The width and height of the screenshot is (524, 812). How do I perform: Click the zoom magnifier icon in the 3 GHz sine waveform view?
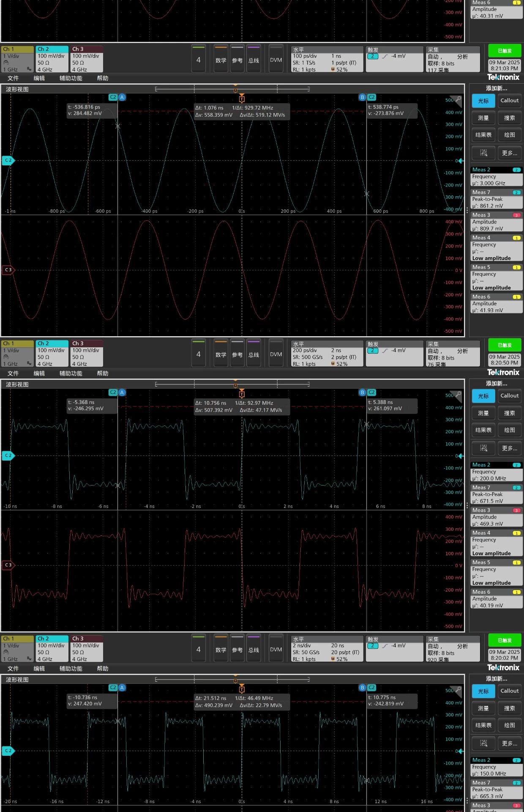pos(458,99)
